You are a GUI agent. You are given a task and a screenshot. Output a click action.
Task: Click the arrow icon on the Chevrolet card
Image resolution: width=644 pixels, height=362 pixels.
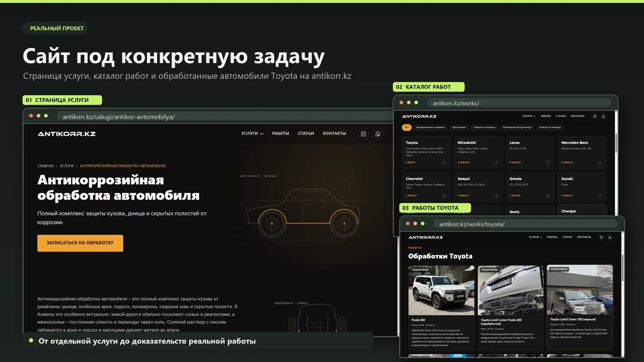click(x=444, y=195)
